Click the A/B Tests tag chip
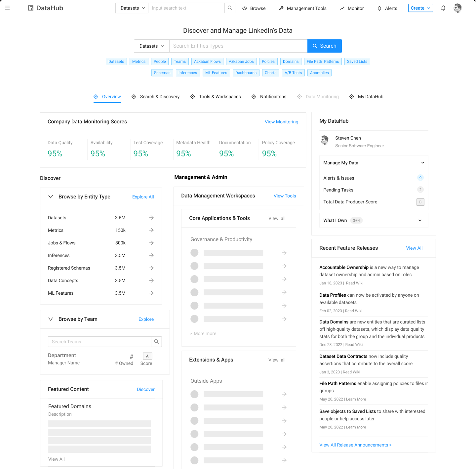Image resolution: width=476 pixels, height=469 pixels. point(293,73)
